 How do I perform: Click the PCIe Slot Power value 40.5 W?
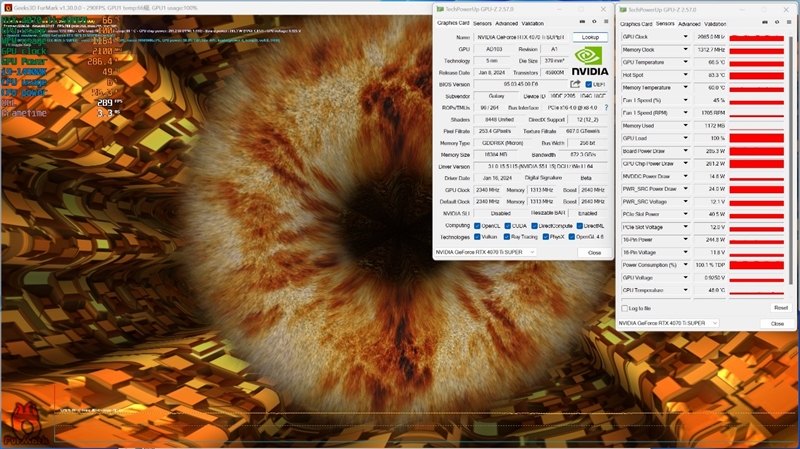(x=710, y=214)
